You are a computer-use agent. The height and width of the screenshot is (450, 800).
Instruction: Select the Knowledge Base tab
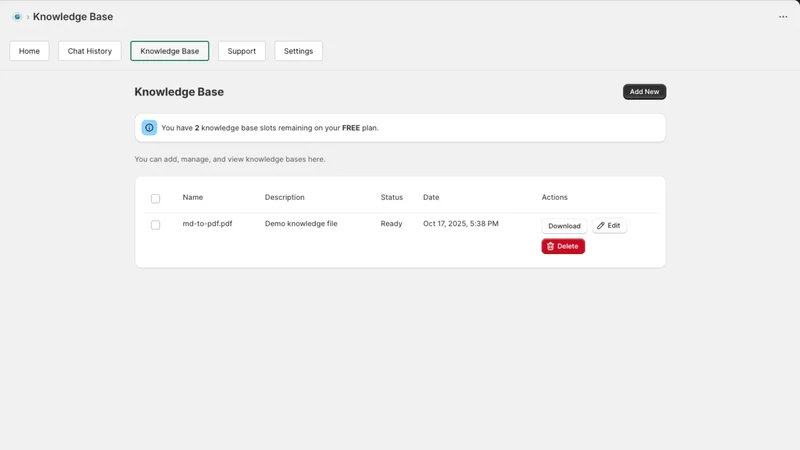[169, 51]
